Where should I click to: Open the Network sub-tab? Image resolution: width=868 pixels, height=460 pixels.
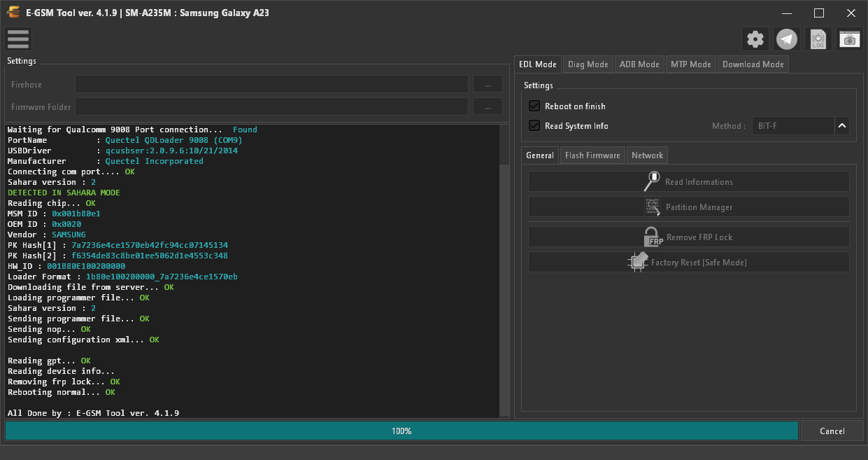click(647, 155)
